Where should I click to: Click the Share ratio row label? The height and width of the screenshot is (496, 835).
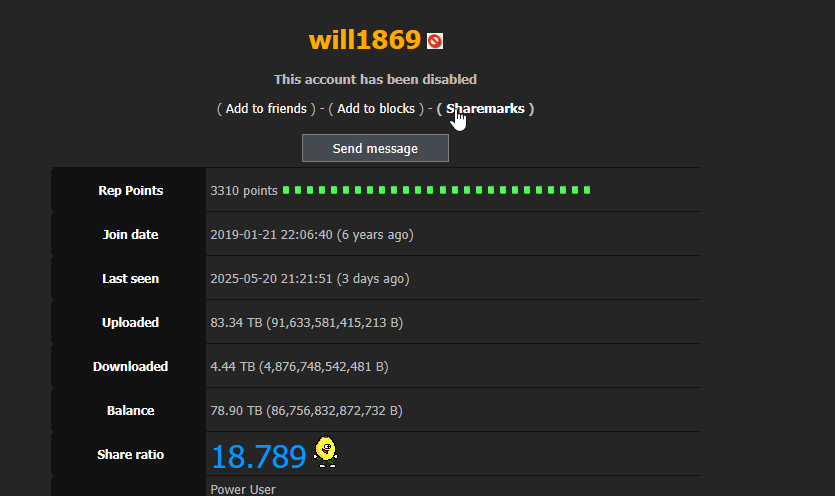point(130,454)
